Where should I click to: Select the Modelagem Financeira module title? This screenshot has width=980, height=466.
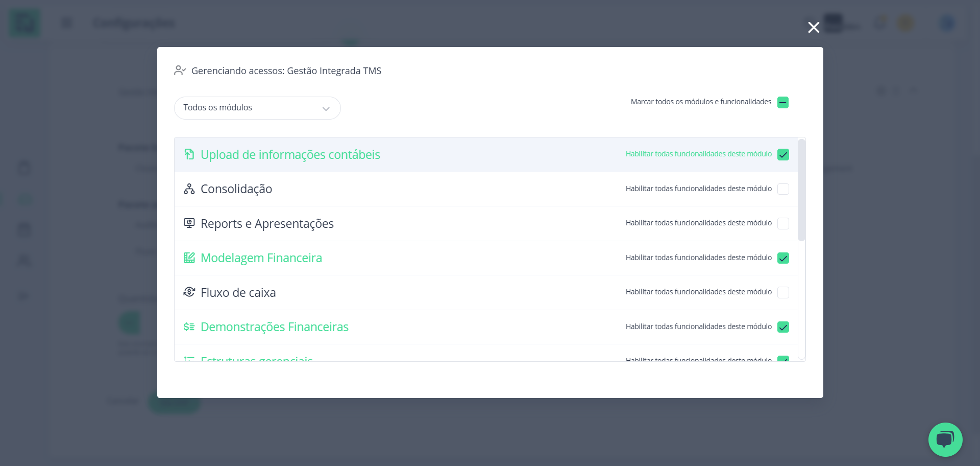[x=261, y=258]
